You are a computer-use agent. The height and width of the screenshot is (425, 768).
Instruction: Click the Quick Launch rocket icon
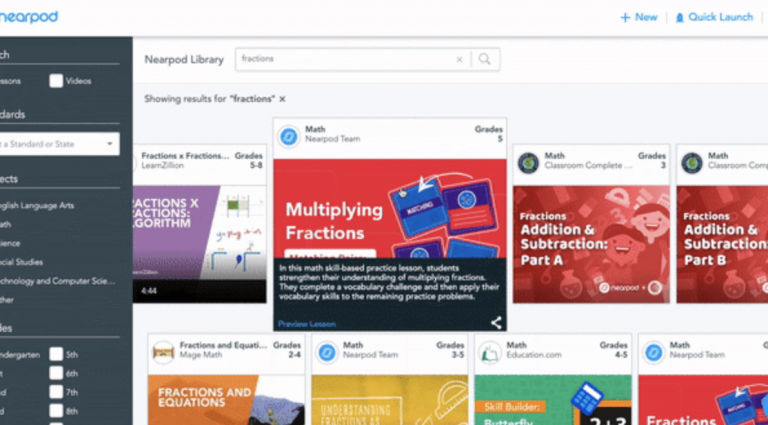(x=679, y=18)
